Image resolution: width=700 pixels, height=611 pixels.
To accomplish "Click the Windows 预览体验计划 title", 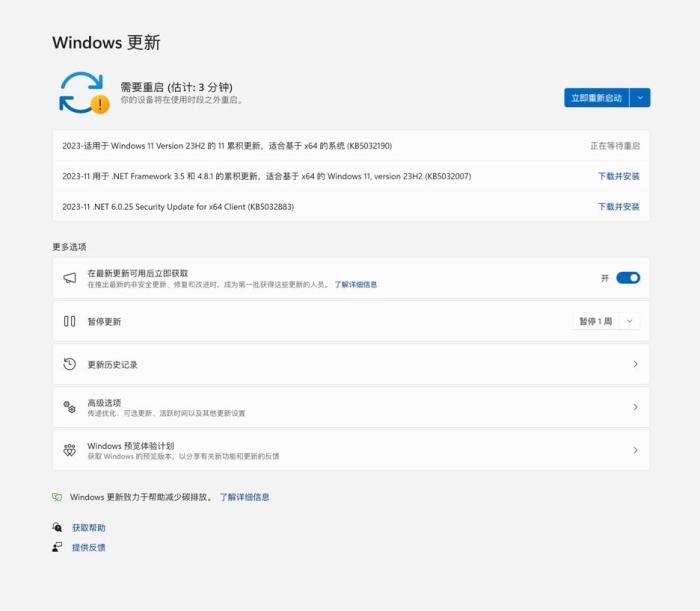I will point(131,446).
